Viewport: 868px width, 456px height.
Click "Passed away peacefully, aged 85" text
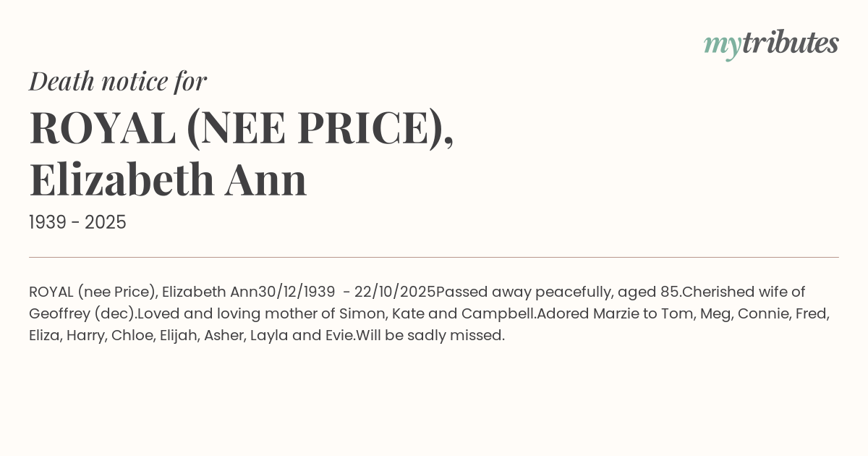tap(557, 292)
